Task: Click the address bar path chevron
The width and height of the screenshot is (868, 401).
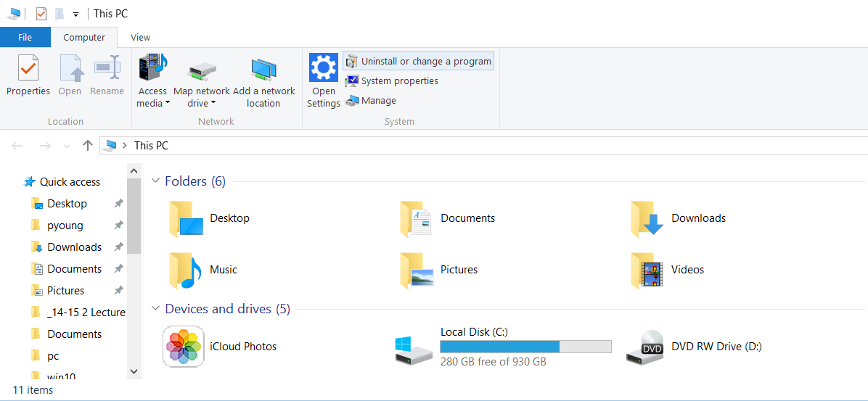Action: tap(125, 146)
